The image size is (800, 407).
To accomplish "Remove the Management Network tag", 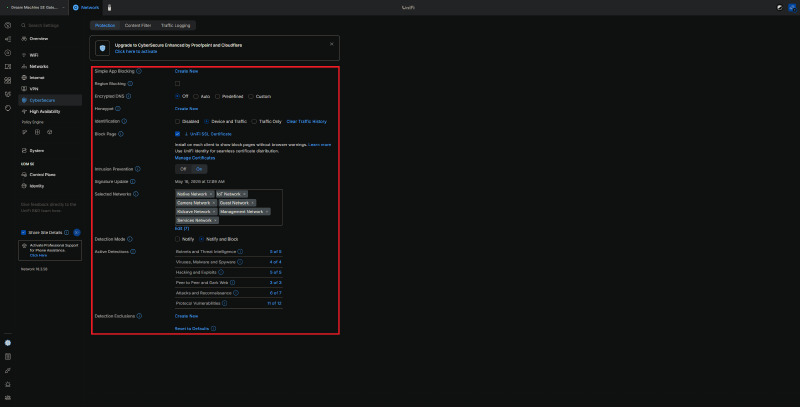I will pyautogui.click(x=267, y=212).
